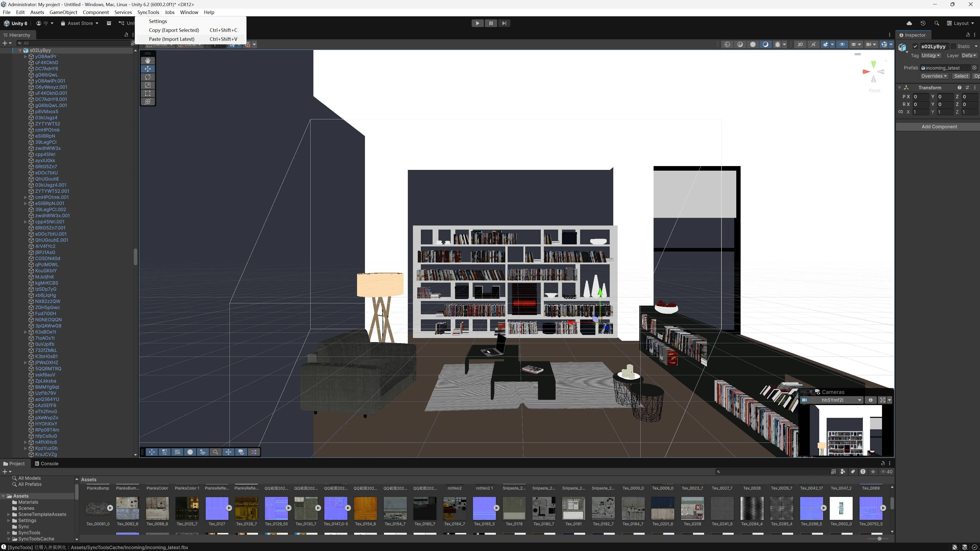Image resolution: width=980 pixels, height=551 pixels.
Task: Switch to wireframe draw mode
Action: click(727, 44)
